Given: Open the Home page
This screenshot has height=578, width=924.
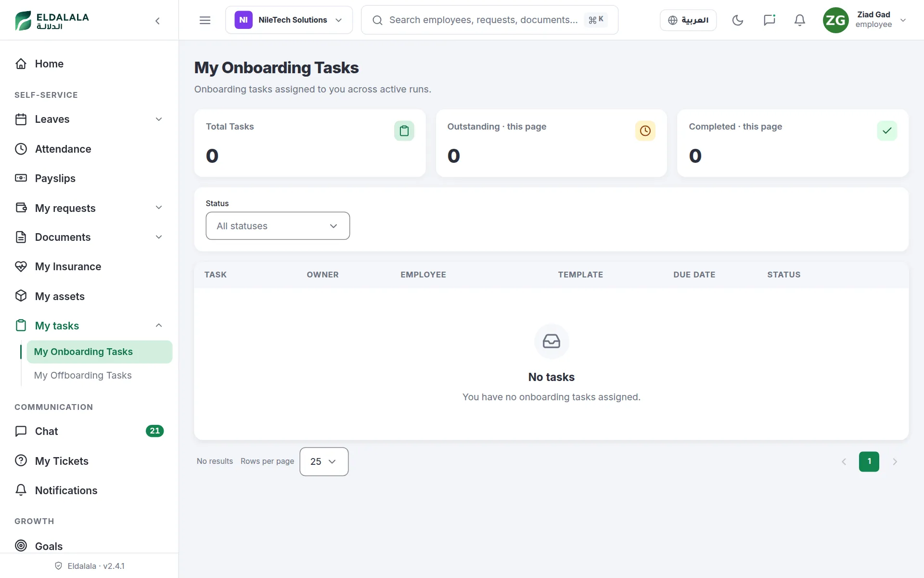Looking at the screenshot, I should click(89, 64).
